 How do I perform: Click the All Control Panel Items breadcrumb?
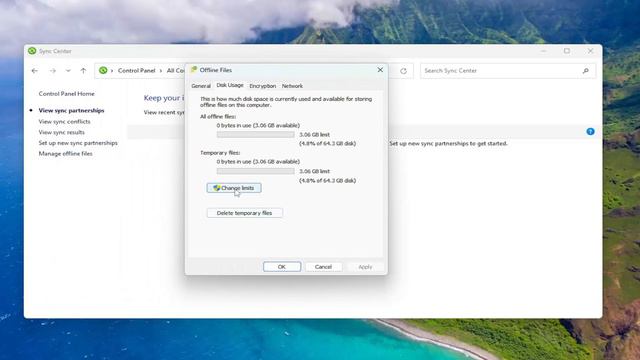(176, 71)
